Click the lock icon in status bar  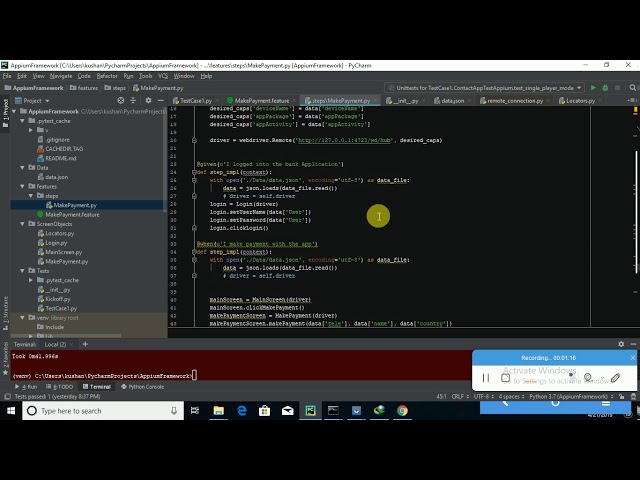(x=621, y=396)
